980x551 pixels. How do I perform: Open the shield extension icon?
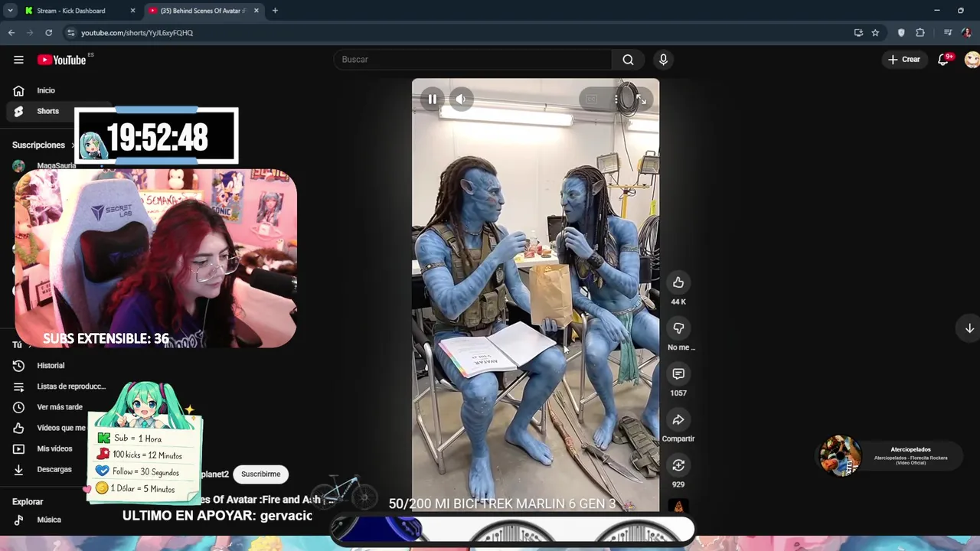coord(901,33)
